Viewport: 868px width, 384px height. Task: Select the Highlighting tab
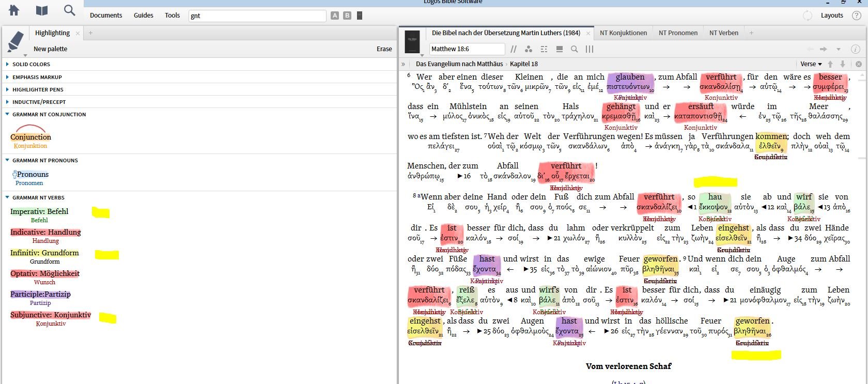[x=52, y=33]
